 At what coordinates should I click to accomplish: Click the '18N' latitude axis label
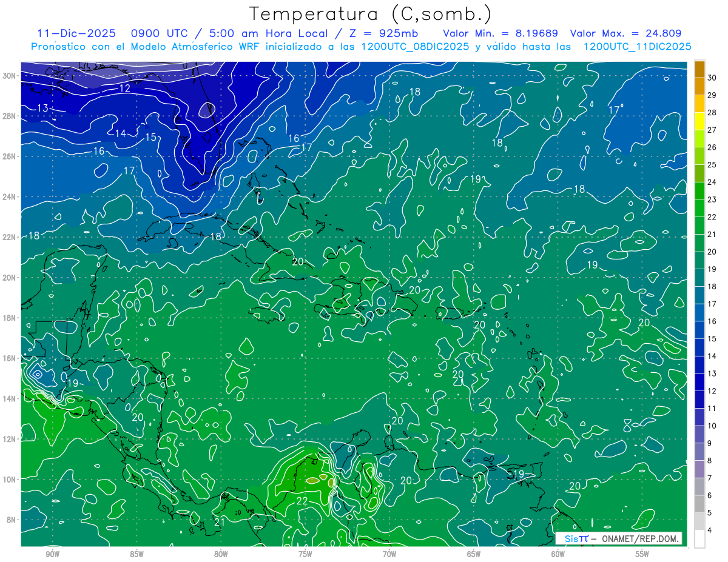9,318
